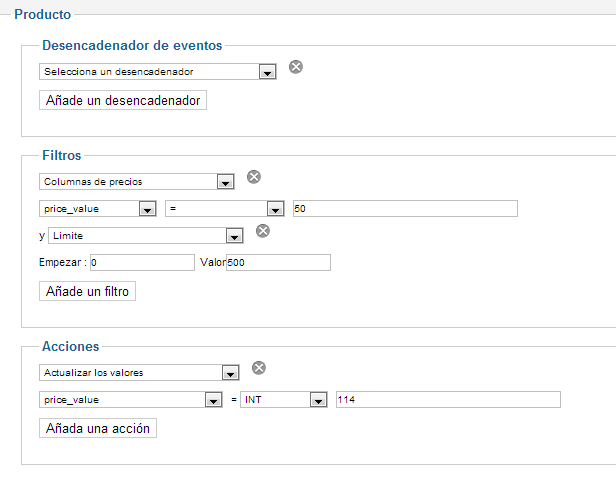The height and width of the screenshot is (480, 616).
Task: Open the action price_value column dropdown
Action: point(130,400)
